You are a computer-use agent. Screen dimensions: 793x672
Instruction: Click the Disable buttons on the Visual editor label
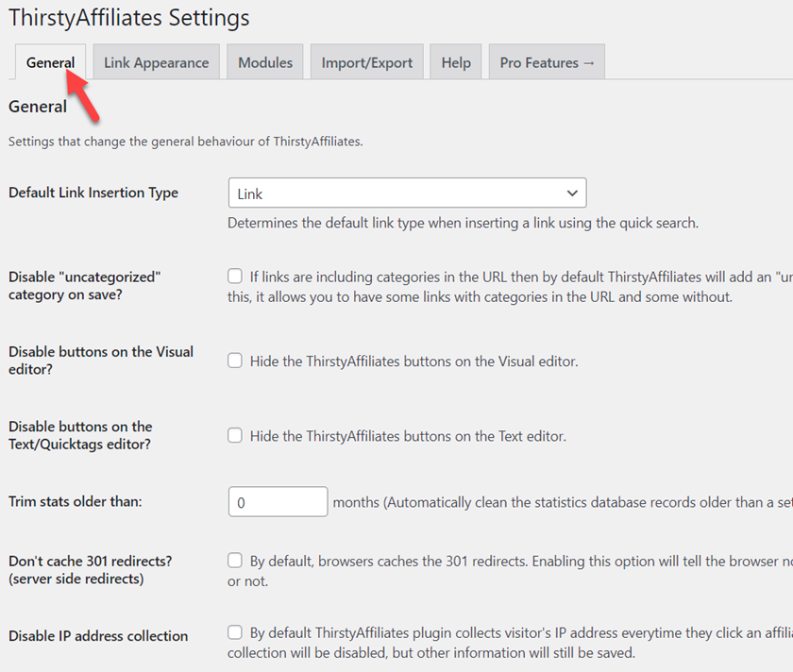(x=101, y=361)
